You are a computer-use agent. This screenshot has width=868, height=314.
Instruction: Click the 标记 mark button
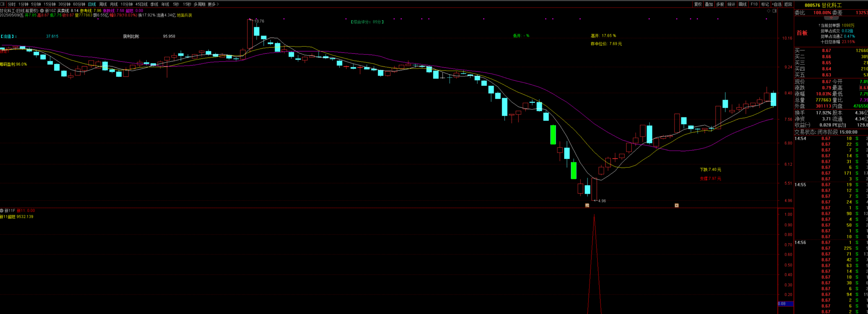tap(765, 4)
